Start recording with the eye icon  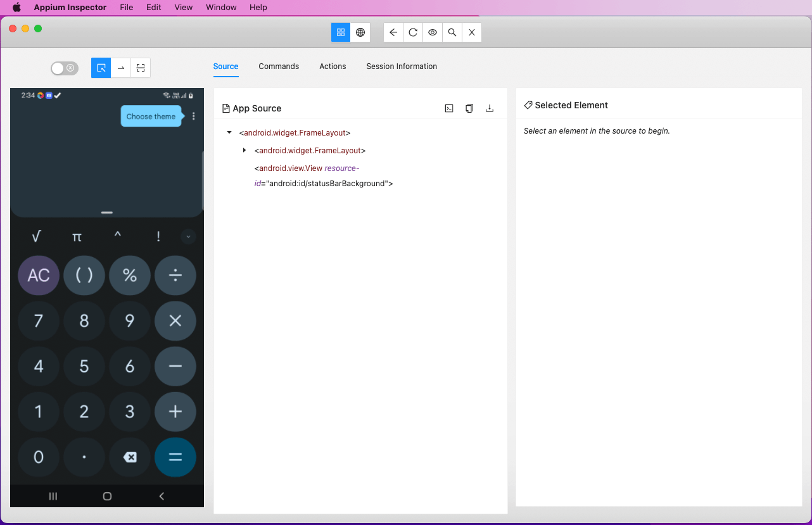point(433,32)
